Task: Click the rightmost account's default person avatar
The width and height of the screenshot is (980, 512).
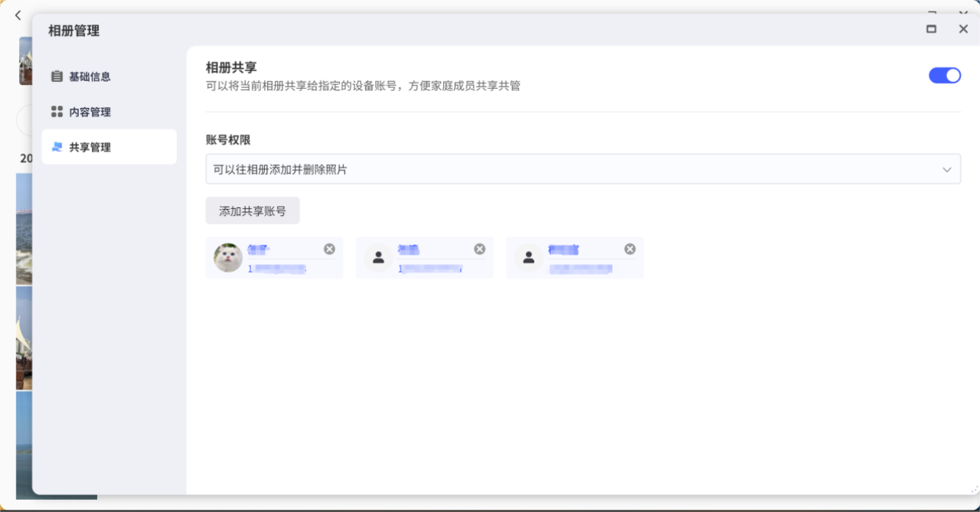Action: pos(528,258)
